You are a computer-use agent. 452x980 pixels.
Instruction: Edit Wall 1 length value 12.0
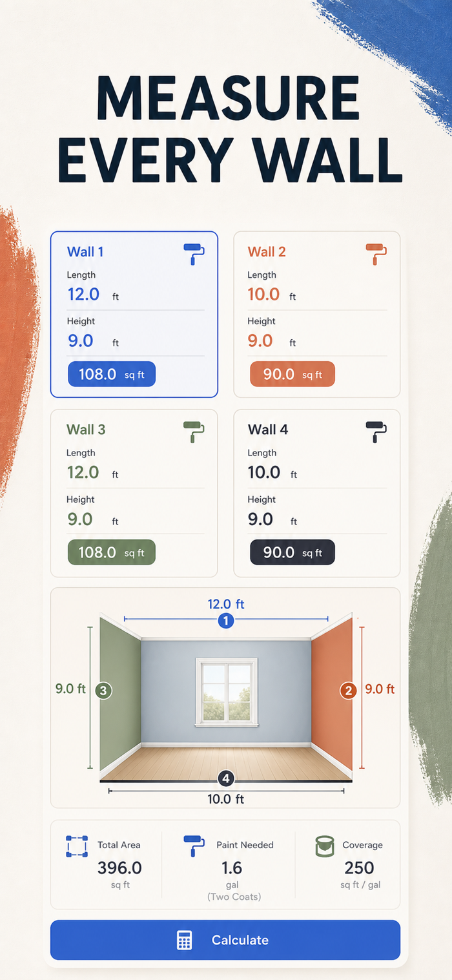click(x=83, y=295)
